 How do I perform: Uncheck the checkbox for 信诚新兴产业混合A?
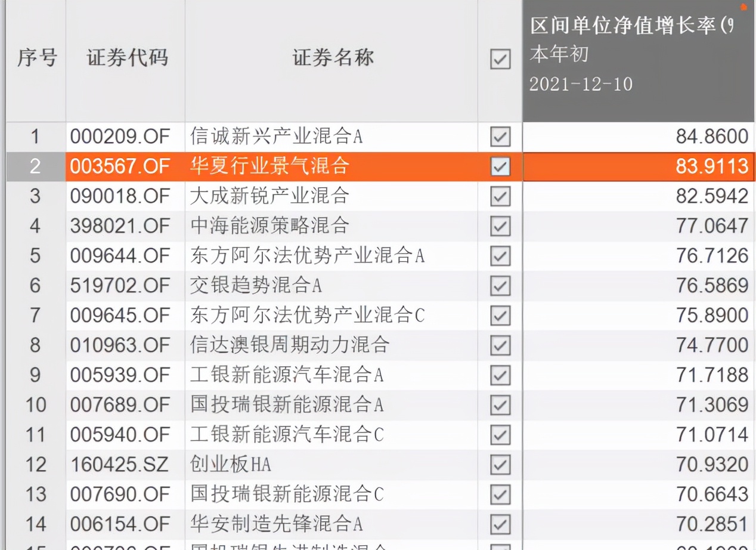[500, 137]
